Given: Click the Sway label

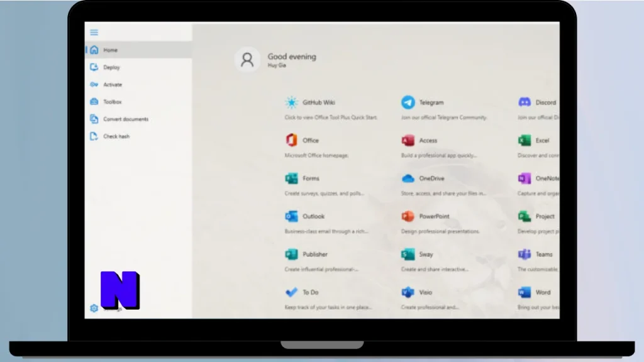Looking at the screenshot, I should pos(426,255).
